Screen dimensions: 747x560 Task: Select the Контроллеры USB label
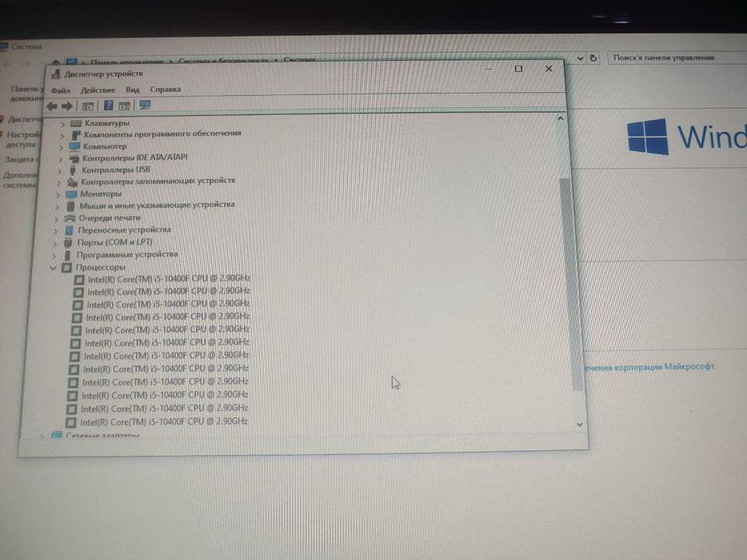(116, 170)
